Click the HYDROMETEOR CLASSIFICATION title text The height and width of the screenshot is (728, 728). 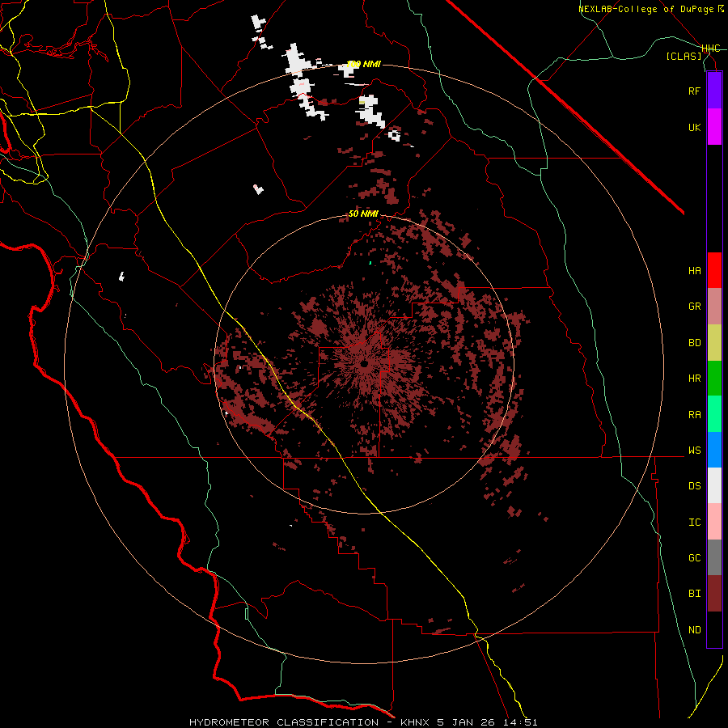point(284,722)
